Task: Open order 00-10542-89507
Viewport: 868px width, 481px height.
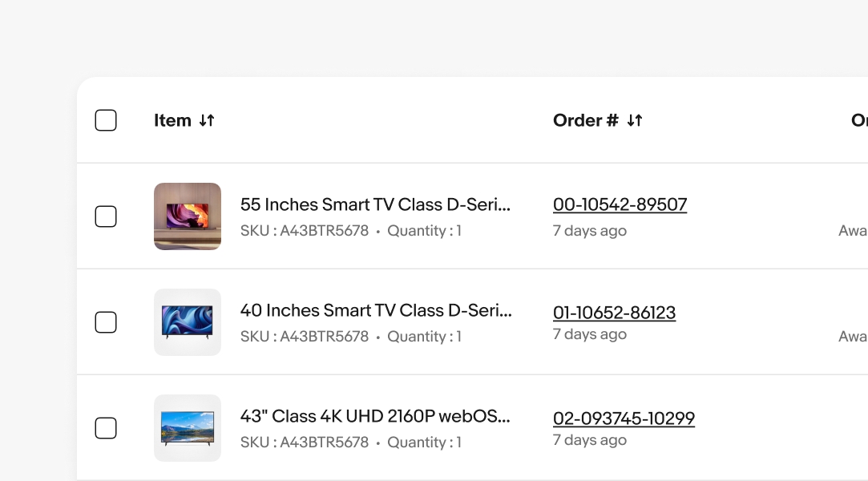Action: coord(620,204)
